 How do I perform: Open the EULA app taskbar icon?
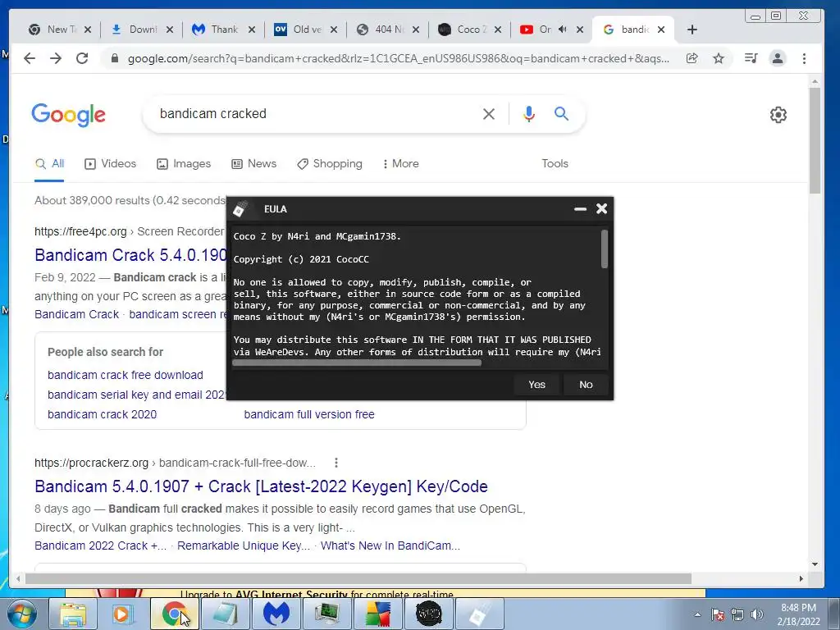click(x=479, y=614)
